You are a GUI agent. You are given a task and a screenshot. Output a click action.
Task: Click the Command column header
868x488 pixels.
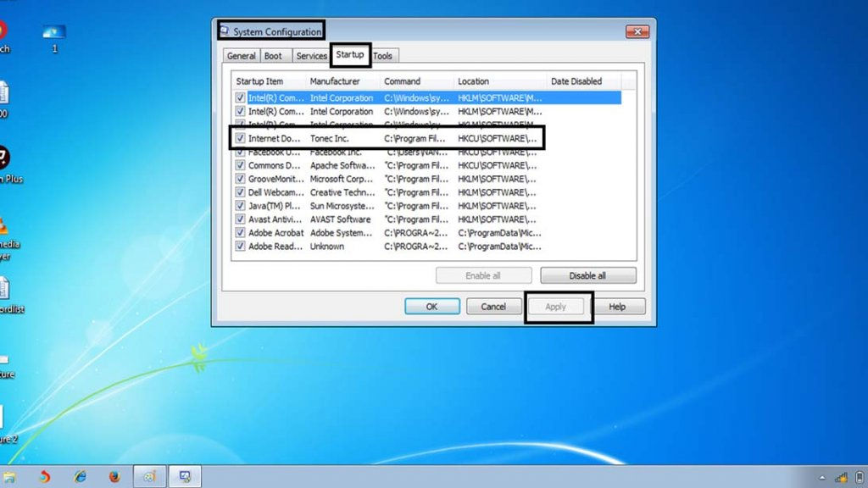pyautogui.click(x=417, y=81)
